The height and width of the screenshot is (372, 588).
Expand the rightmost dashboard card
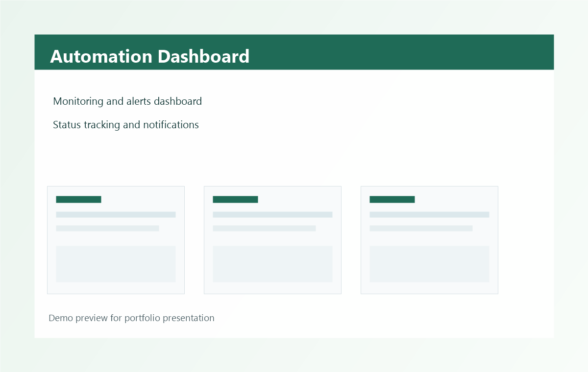coord(429,240)
